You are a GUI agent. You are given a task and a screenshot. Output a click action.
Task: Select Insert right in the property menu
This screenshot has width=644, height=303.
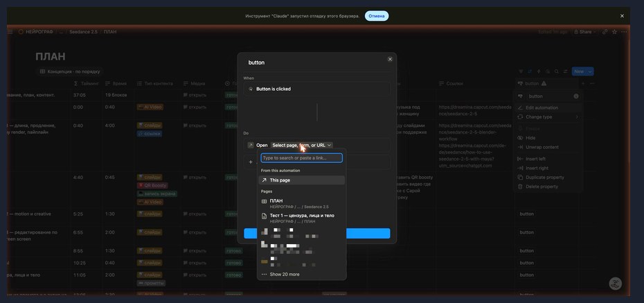click(x=548, y=168)
